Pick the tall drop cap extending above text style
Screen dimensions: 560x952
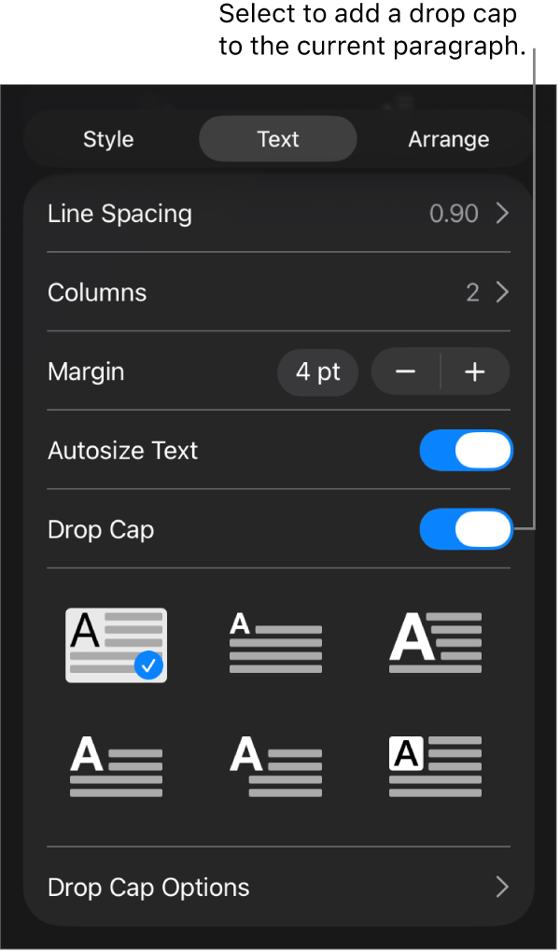[434, 642]
